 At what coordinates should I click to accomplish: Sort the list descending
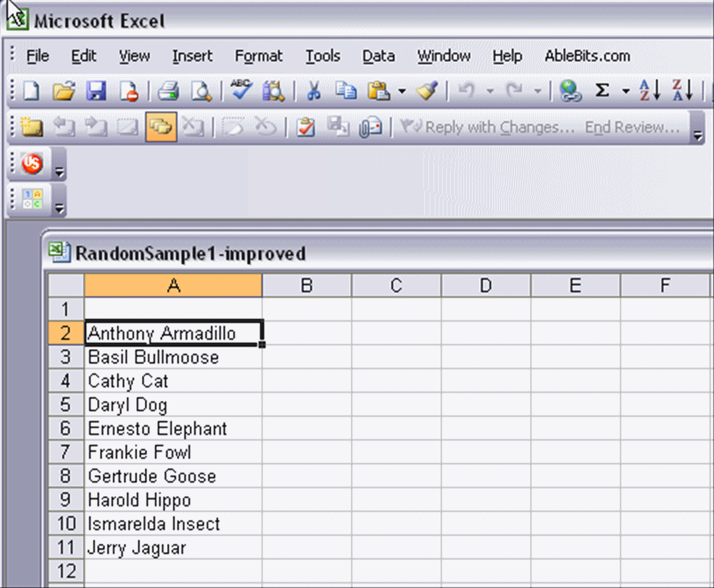(x=682, y=90)
